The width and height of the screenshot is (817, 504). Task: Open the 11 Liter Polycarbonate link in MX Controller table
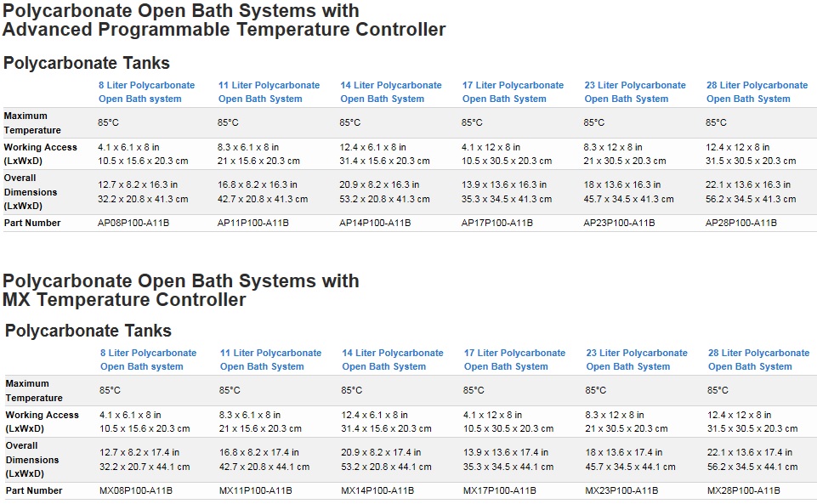tap(270, 360)
